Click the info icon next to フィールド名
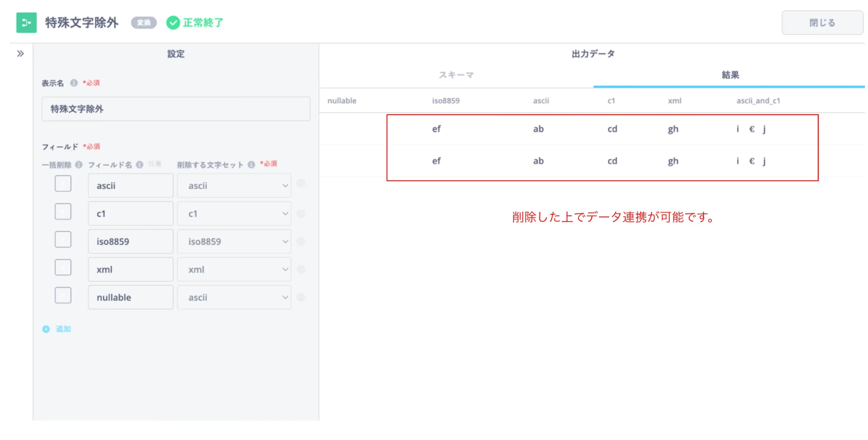The width and height of the screenshot is (868, 440). pos(139,165)
